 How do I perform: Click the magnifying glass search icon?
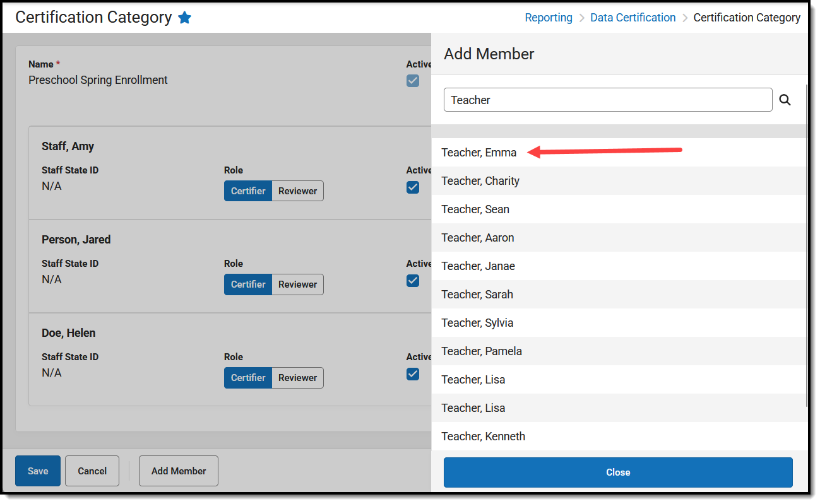(785, 100)
